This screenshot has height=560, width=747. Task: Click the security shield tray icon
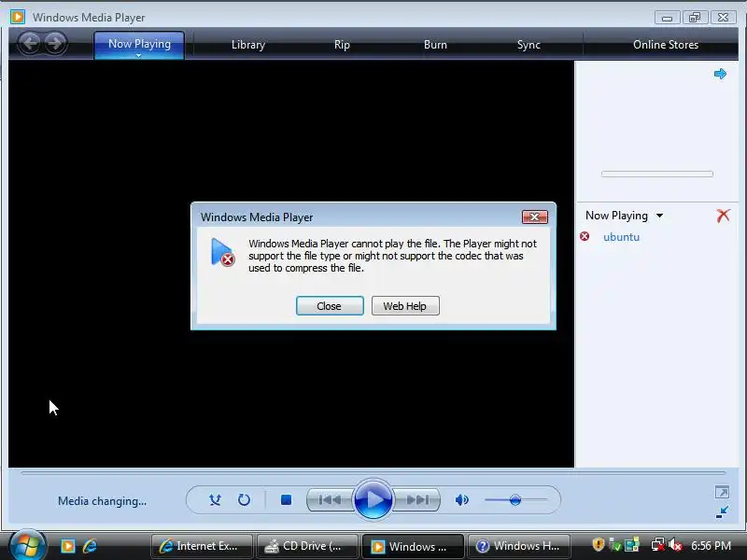[x=598, y=544]
